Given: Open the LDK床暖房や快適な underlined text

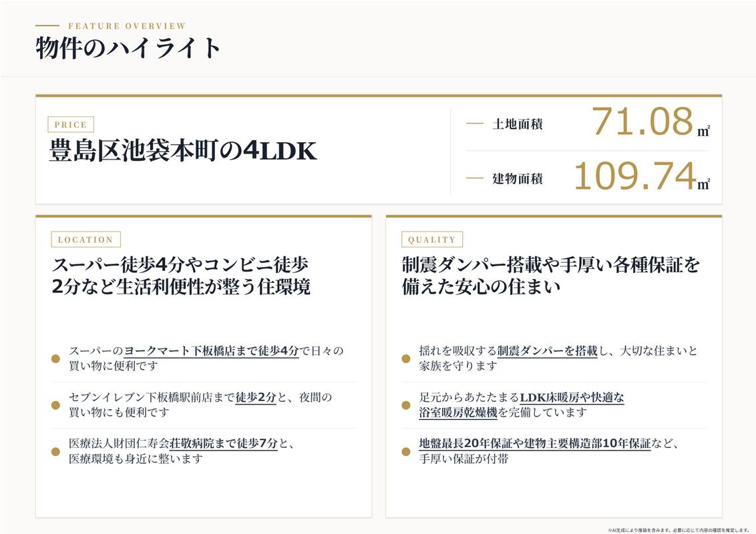Looking at the screenshot, I should click(x=572, y=398).
